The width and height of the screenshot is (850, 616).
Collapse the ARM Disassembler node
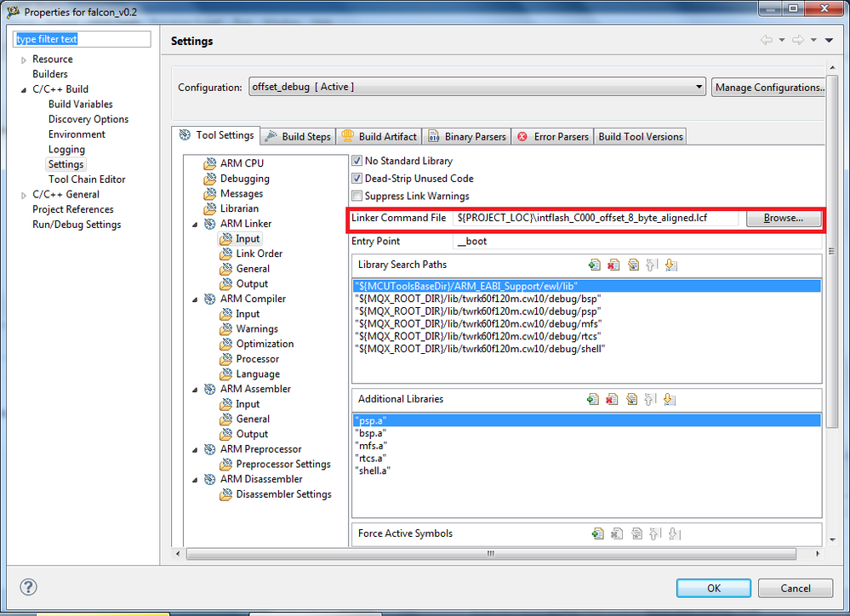195,479
